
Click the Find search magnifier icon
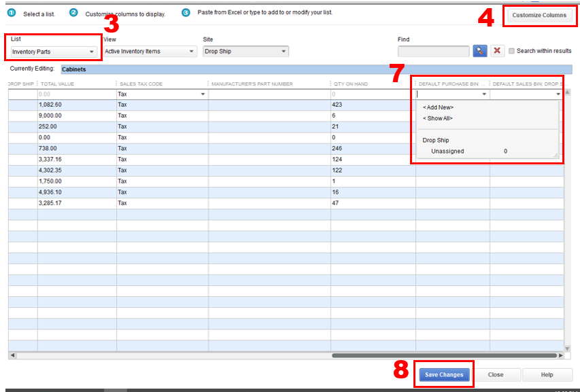pos(480,51)
